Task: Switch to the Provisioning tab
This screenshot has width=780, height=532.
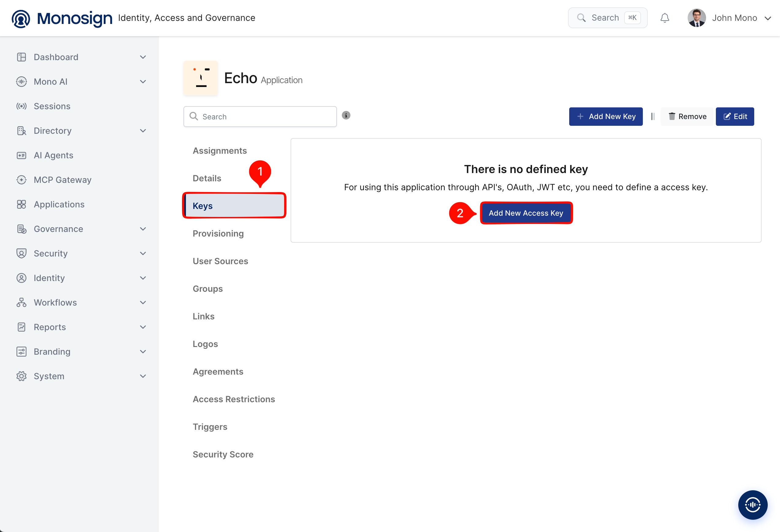Action: pyautogui.click(x=218, y=233)
